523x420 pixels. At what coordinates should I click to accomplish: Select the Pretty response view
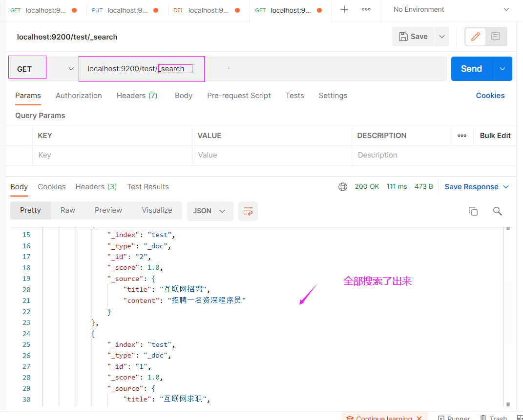30,210
